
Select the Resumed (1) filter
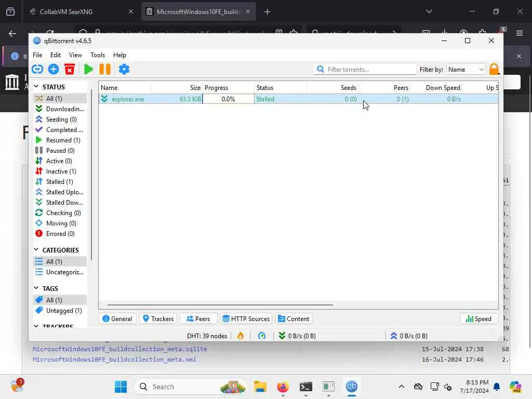(x=60, y=140)
